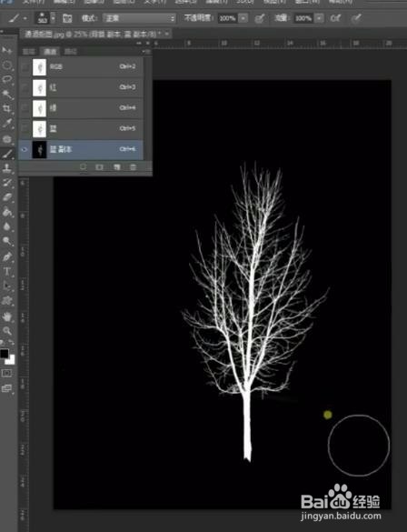Select the Lasso tool
Viewport: 407px width, 532px height.
click(6, 79)
